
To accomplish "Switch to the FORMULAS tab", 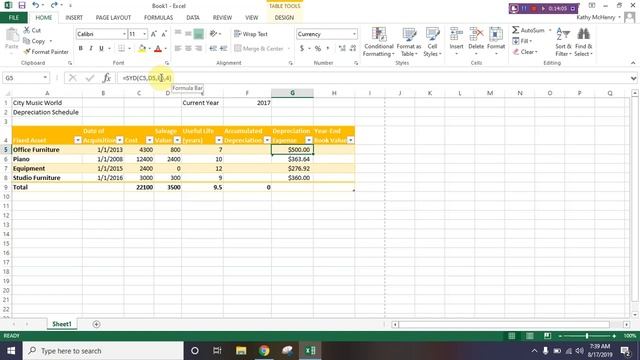I will pos(158,18).
